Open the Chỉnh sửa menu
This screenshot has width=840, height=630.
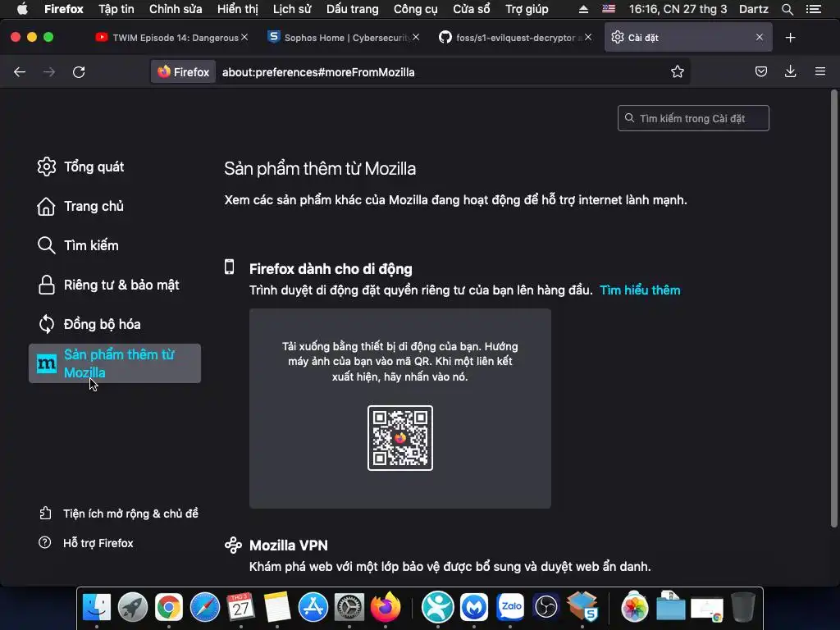click(176, 9)
